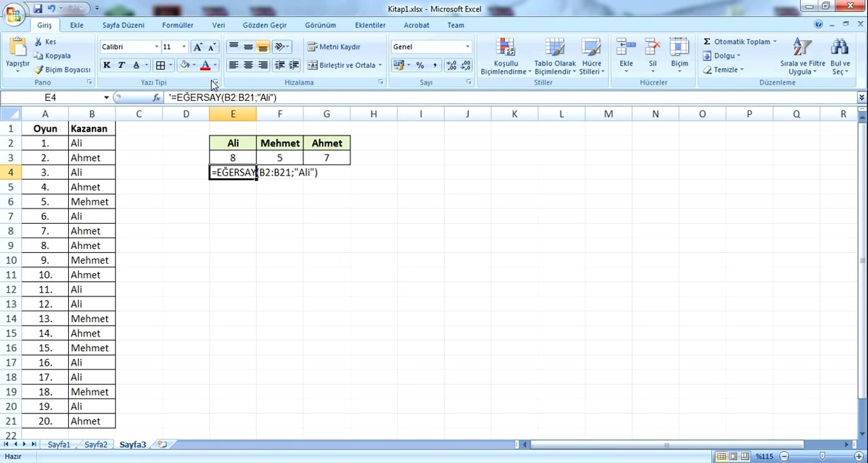Image resolution: width=868 pixels, height=463 pixels.
Task: Apply top vertical alignment
Action: coord(233,47)
